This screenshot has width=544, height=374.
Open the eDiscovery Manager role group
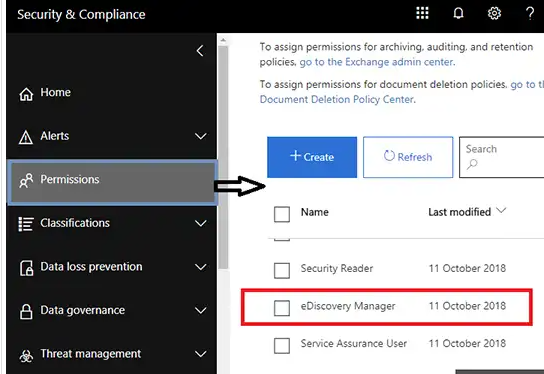[x=348, y=306]
